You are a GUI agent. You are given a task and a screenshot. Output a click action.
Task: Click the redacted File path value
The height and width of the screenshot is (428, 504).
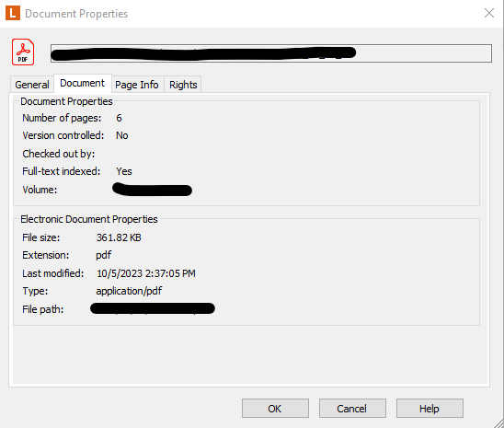coord(153,308)
